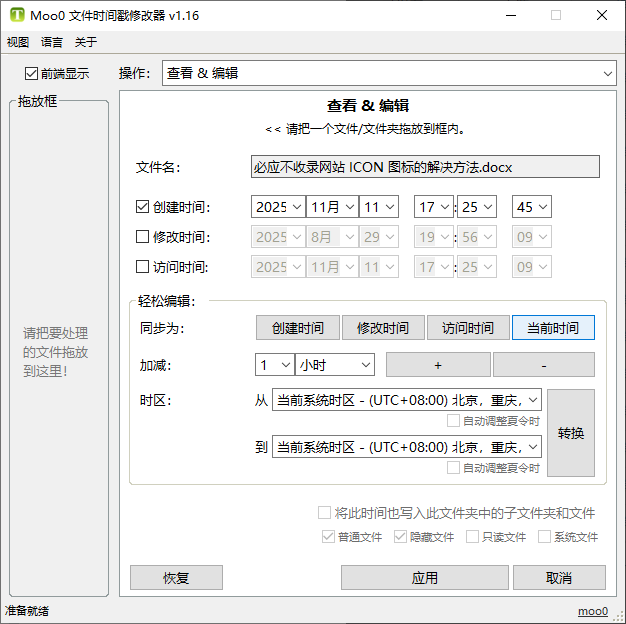
Task: Open the 加减 unit dropdown 小时
Action: (x=335, y=365)
